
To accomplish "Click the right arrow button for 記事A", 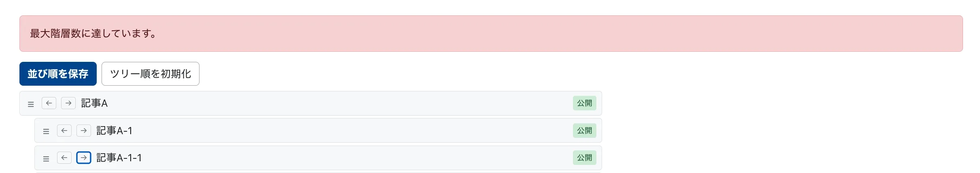I will pos(68,103).
